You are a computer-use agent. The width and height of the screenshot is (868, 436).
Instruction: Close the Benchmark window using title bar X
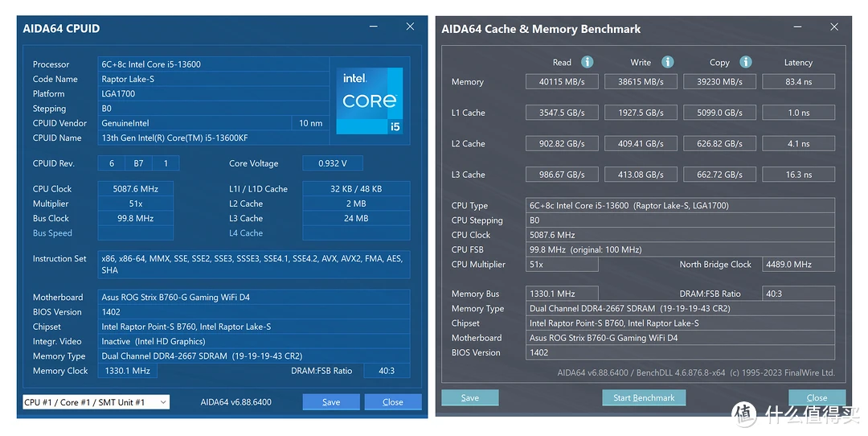tap(835, 27)
